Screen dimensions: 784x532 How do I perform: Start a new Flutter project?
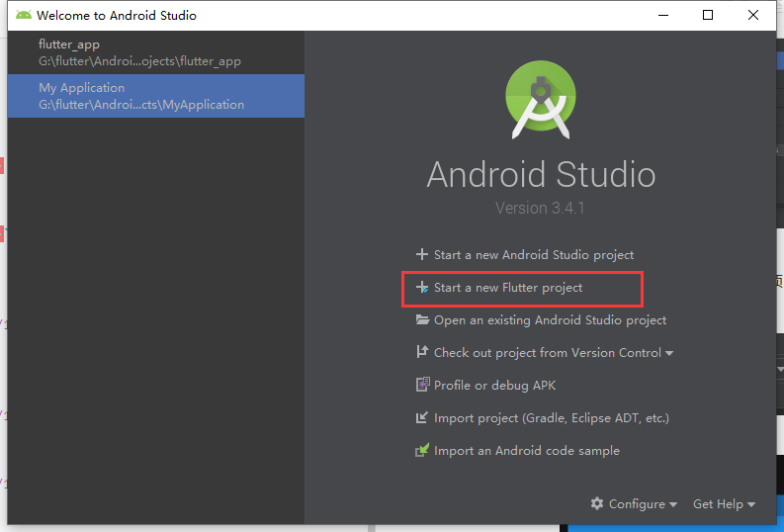click(x=508, y=288)
